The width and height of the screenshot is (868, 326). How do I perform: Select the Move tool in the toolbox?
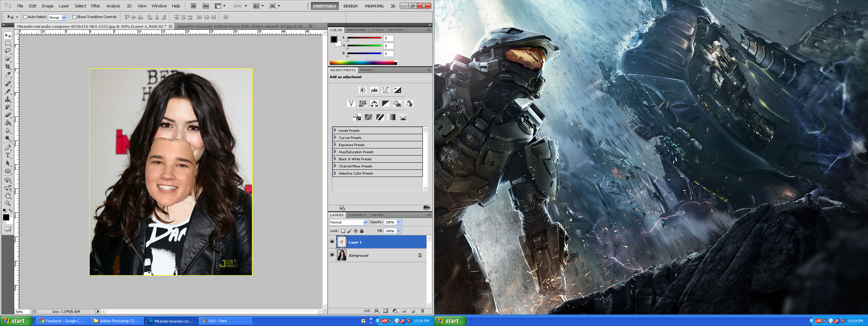pos(8,35)
